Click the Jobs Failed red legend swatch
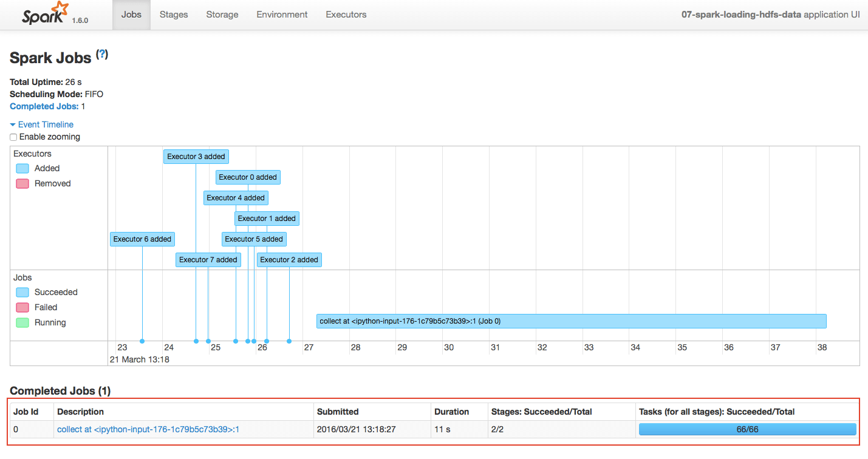The image size is (868, 459). [x=22, y=307]
